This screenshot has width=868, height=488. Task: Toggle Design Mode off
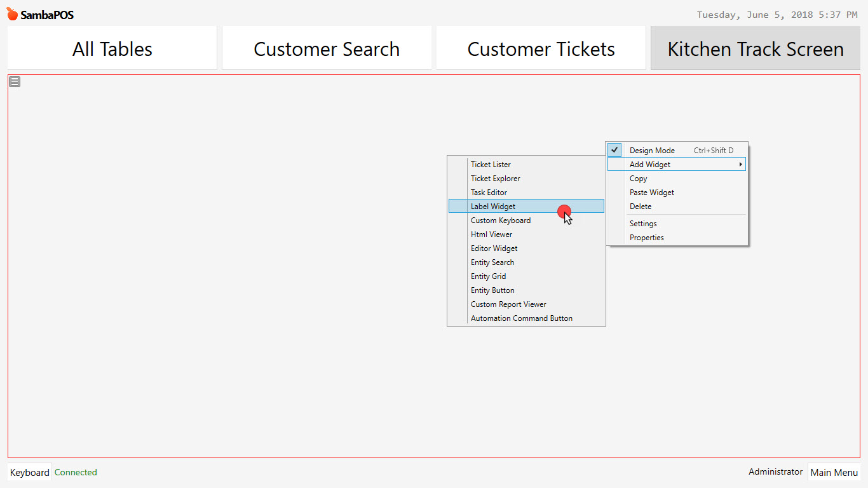coord(652,150)
